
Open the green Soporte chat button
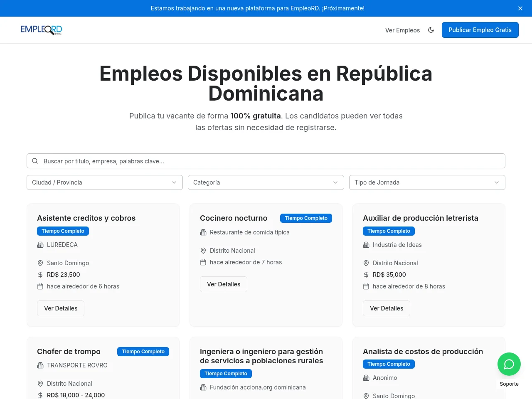[x=509, y=364]
